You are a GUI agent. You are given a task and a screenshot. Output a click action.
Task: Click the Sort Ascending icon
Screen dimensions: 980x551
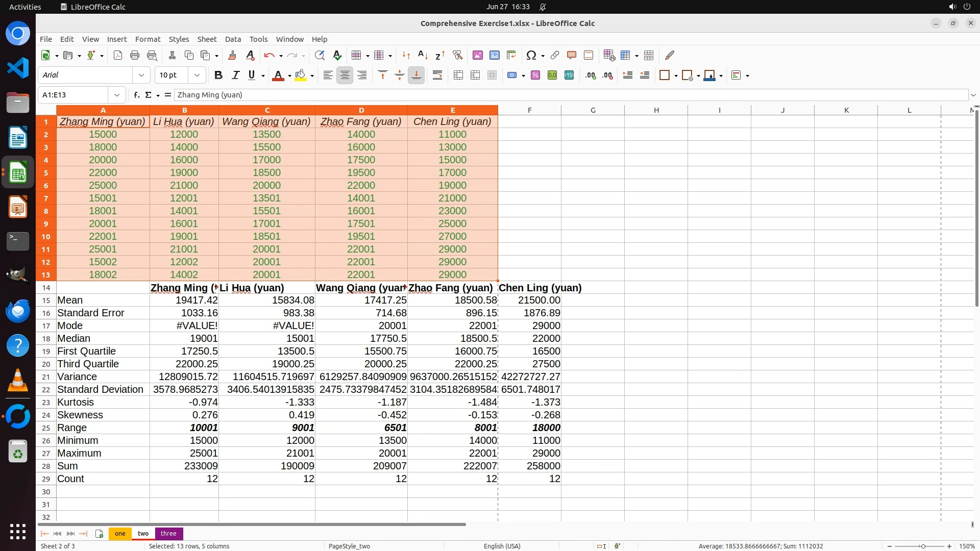pos(423,55)
